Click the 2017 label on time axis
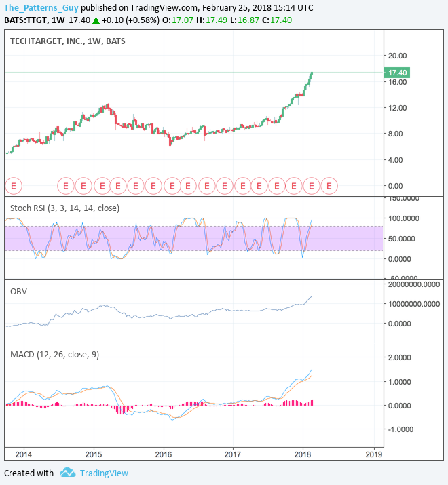The image size is (448, 485). tap(233, 454)
